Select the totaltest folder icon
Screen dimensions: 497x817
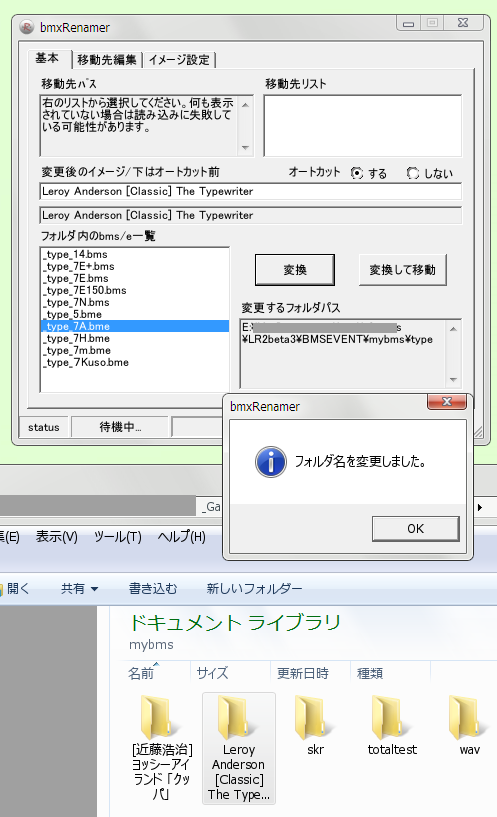point(392,718)
